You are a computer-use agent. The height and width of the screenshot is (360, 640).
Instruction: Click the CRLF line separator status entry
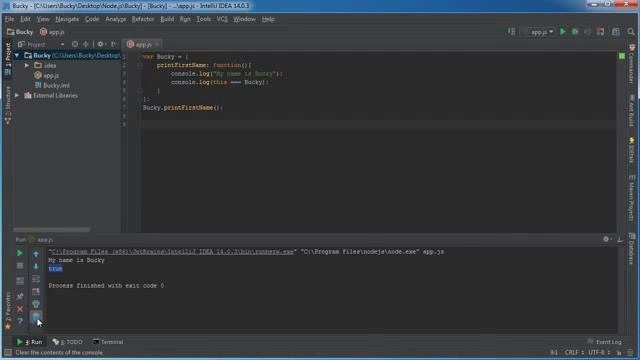point(574,352)
